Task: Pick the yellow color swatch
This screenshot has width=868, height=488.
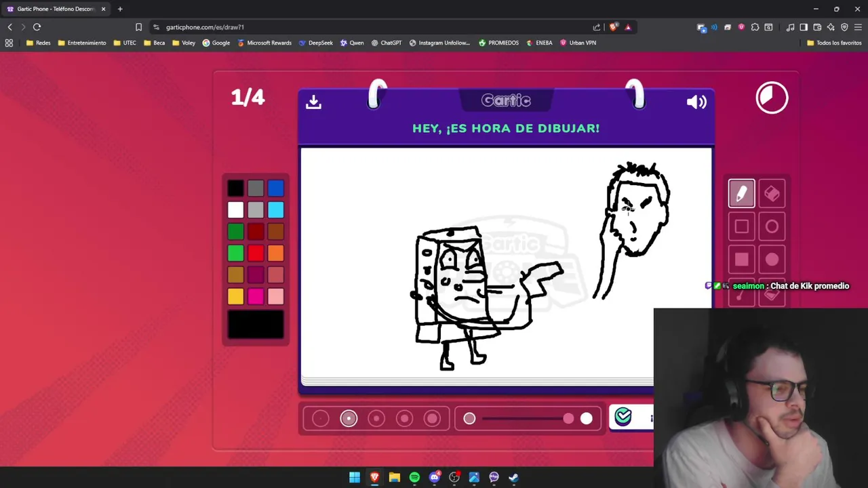Action: 235,296
